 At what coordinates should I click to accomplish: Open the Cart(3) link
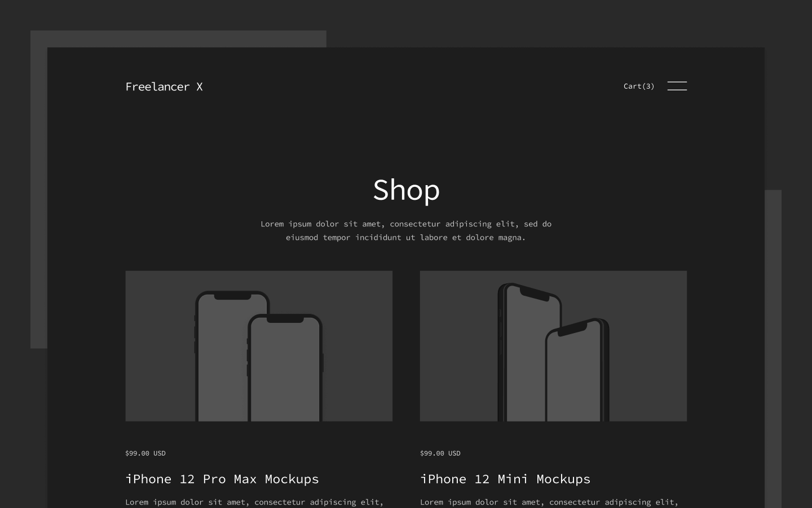coord(639,86)
